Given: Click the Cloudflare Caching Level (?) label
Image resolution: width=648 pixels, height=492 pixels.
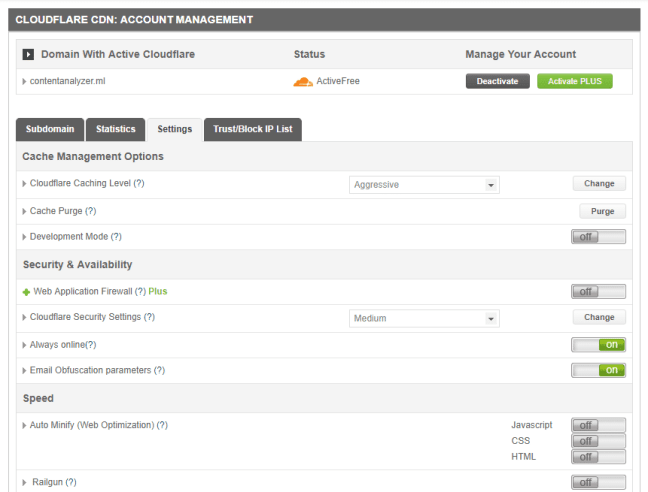Looking at the screenshot, I should (x=87, y=183).
